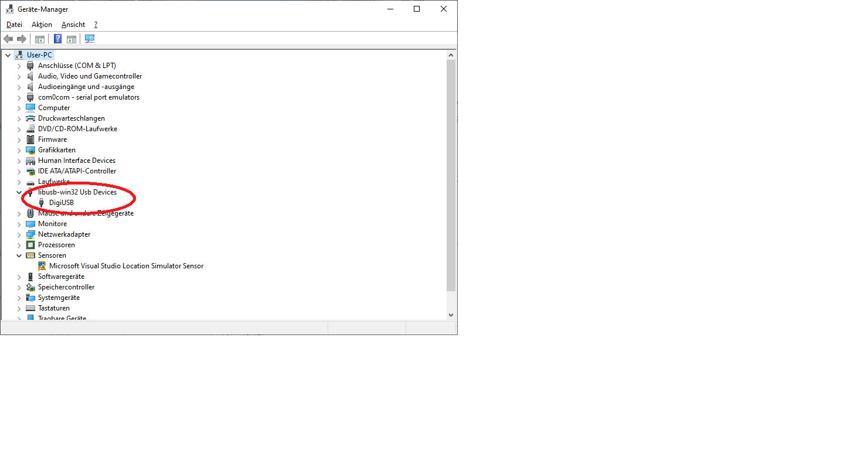Collapse the User-PC root node
The image size is (868, 471).
click(8, 55)
